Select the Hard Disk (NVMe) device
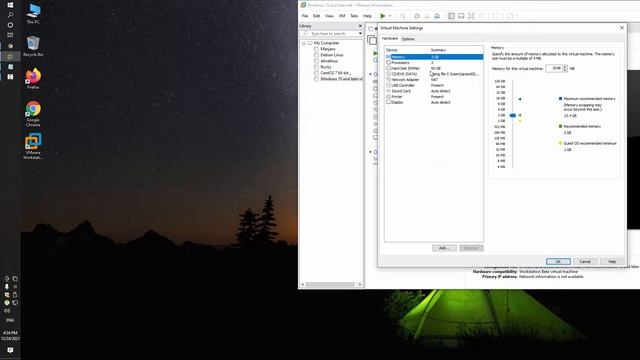Image resolution: width=640 pixels, height=360 pixels. tap(434, 69)
